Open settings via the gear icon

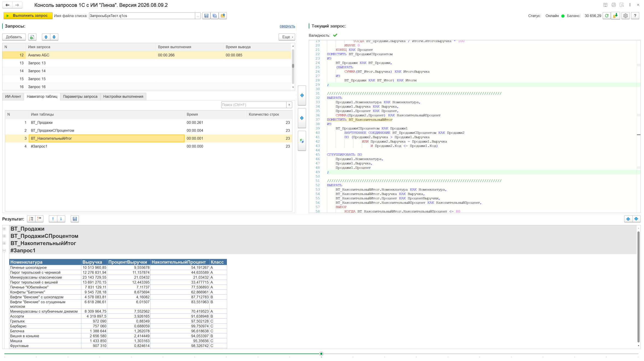click(x=625, y=16)
